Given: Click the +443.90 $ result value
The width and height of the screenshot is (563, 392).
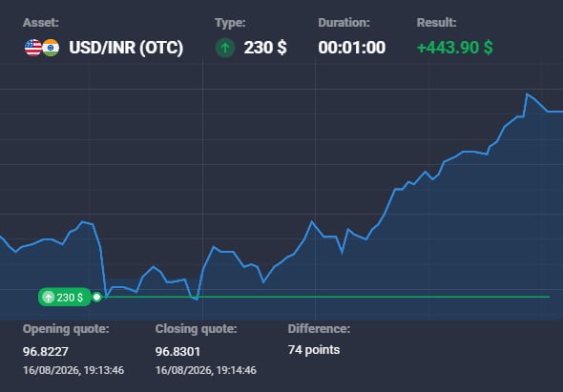Looking at the screenshot, I should tap(454, 48).
